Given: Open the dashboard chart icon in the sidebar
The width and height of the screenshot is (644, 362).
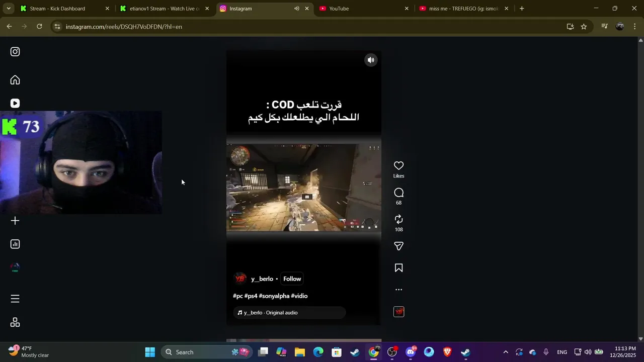Looking at the screenshot, I should coord(15,244).
